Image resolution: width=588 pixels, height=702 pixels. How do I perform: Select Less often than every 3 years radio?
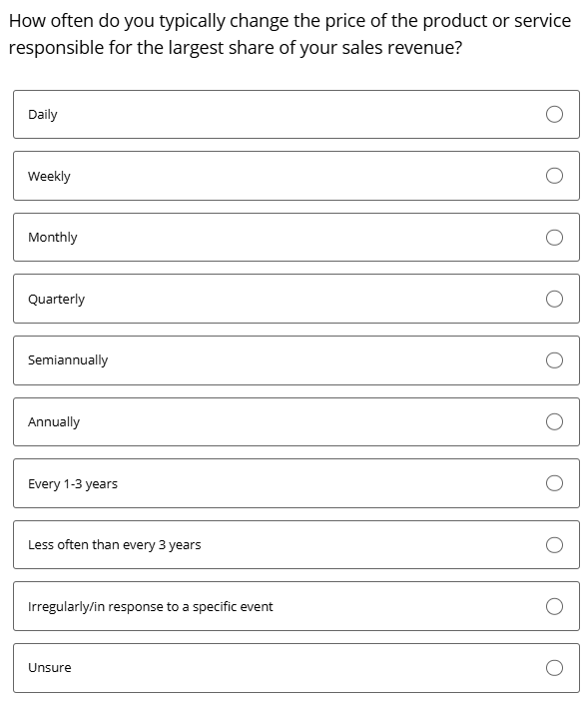(554, 545)
